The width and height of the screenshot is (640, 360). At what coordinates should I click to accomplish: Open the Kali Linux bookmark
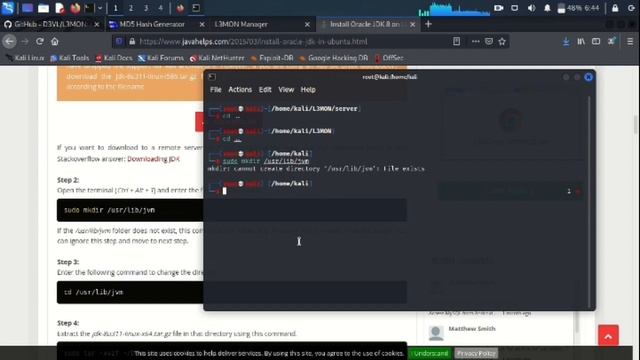pyautogui.click(x=25, y=58)
